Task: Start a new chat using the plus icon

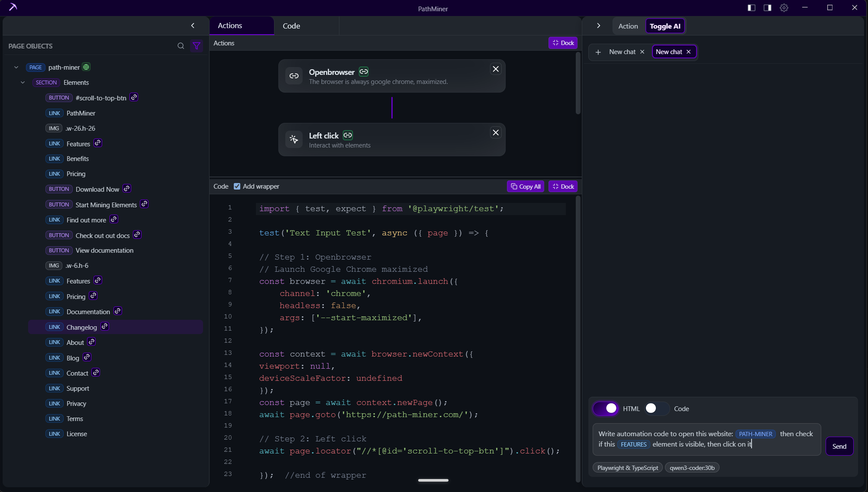Action: tap(598, 51)
